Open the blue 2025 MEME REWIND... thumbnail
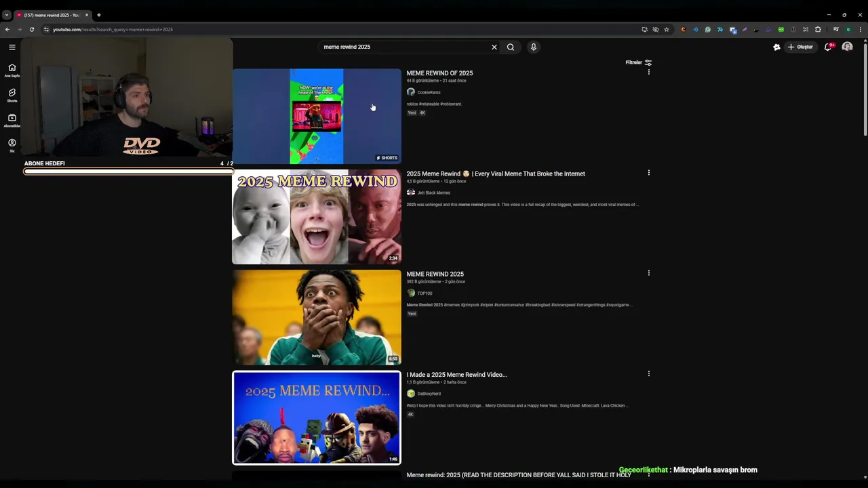 click(317, 418)
